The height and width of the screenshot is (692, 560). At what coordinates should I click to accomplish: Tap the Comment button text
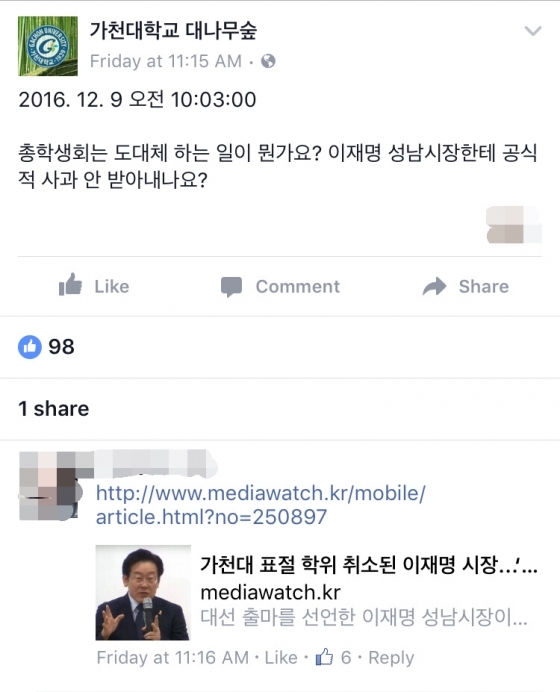(x=298, y=286)
